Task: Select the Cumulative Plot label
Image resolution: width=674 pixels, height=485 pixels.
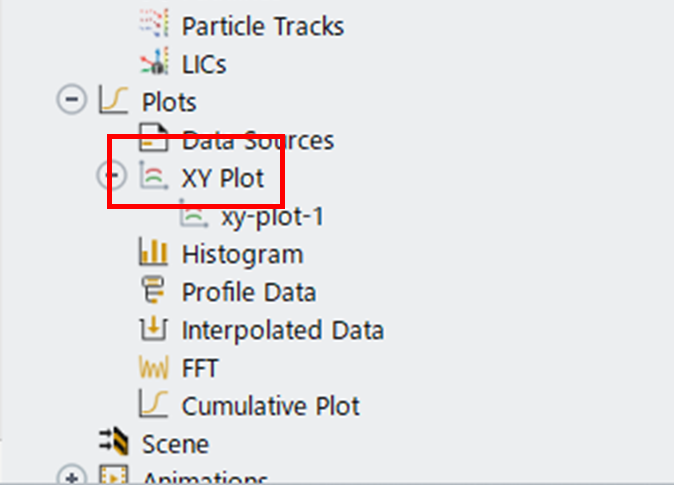Action: click(271, 406)
